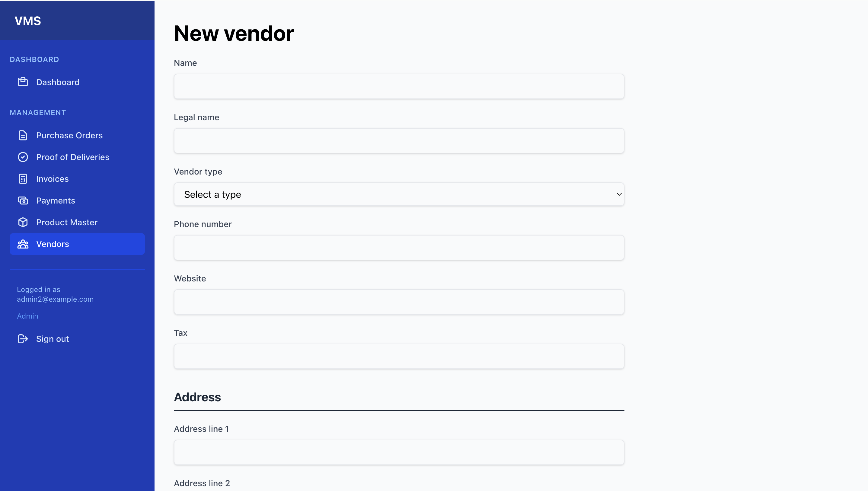
Task: Navigate to the Payments page
Action: coord(56,201)
